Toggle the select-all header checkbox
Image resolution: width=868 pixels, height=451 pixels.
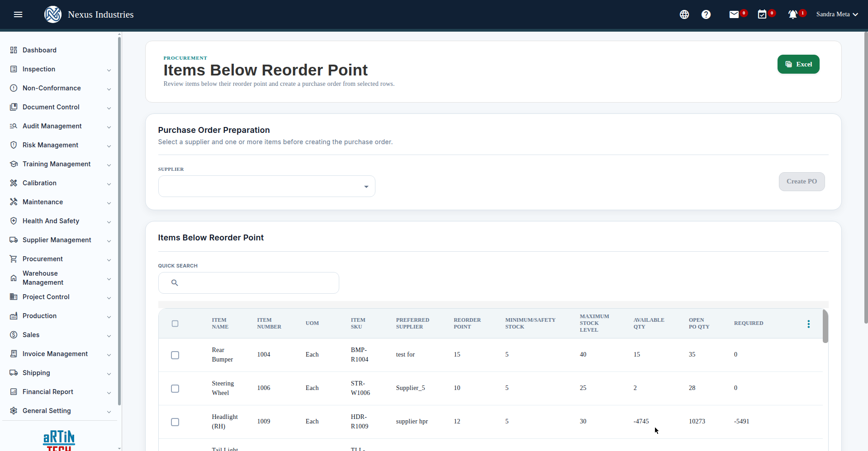click(x=175, y=324)
